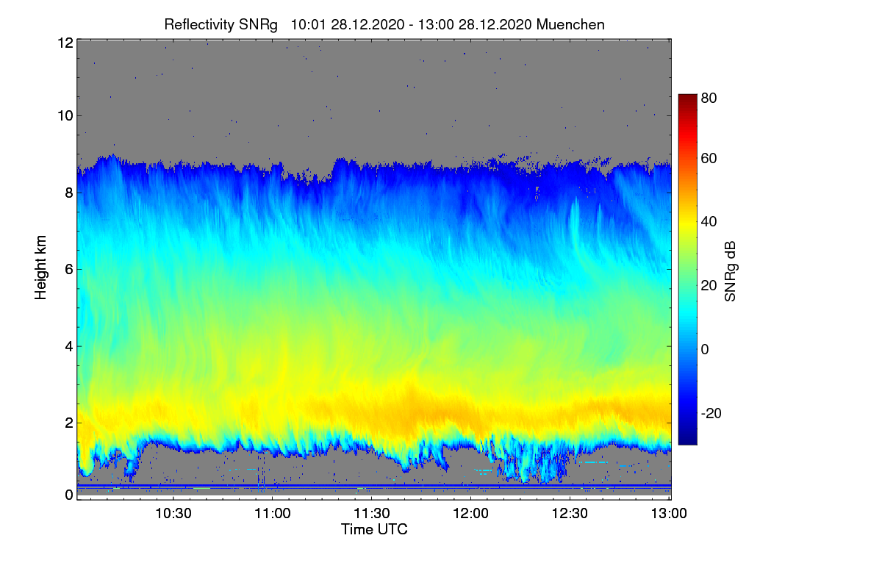882x588 pixels.
Task: Click height tick label '6'
Action: pyautogui.click(x=68, y=269)
